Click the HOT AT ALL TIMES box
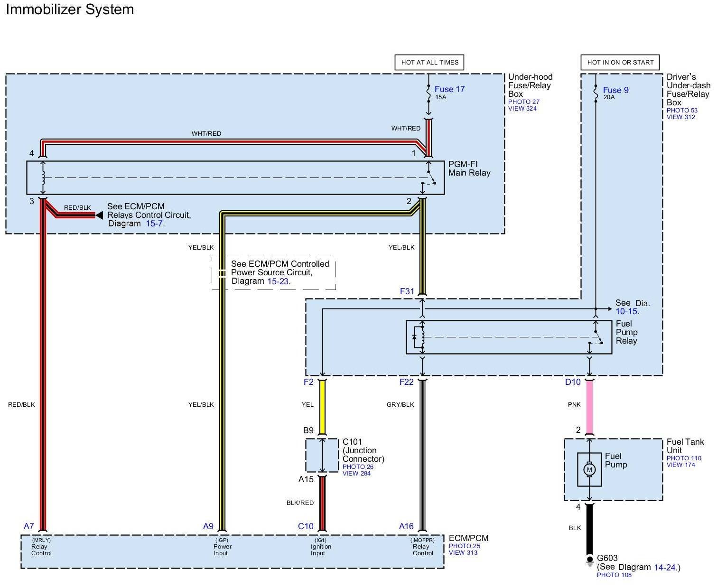 [429, 62]
